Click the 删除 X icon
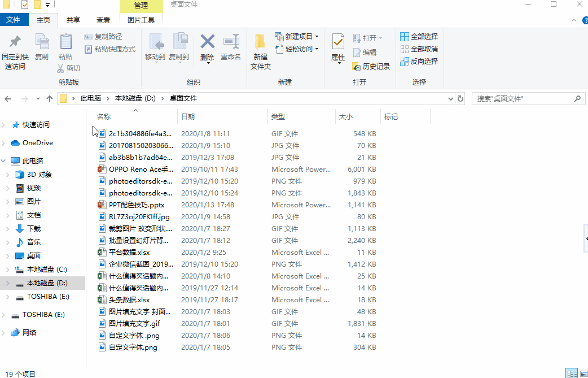Image resolution: width=588 pixels, height=378 pixels. tap(207, 42)
